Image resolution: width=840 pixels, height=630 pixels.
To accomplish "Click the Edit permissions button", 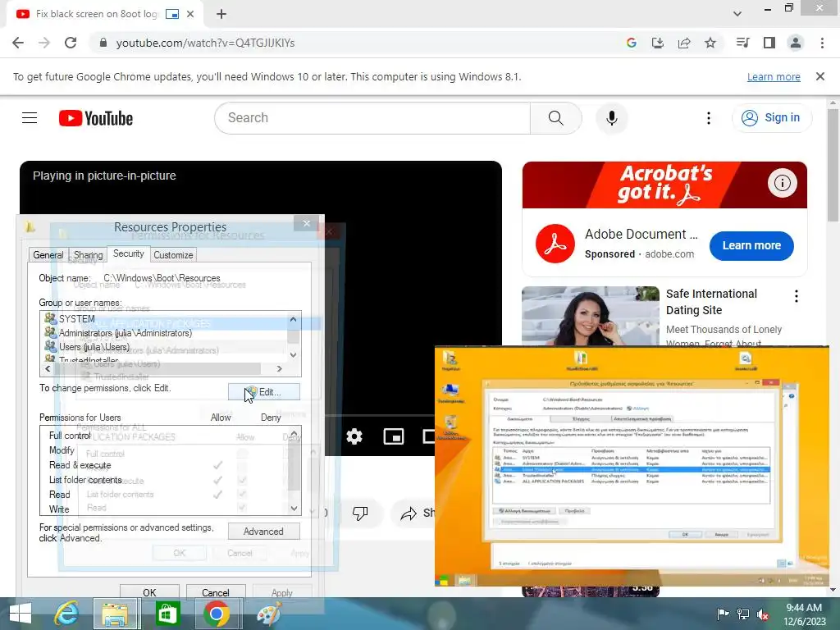I will click(263, 392).
